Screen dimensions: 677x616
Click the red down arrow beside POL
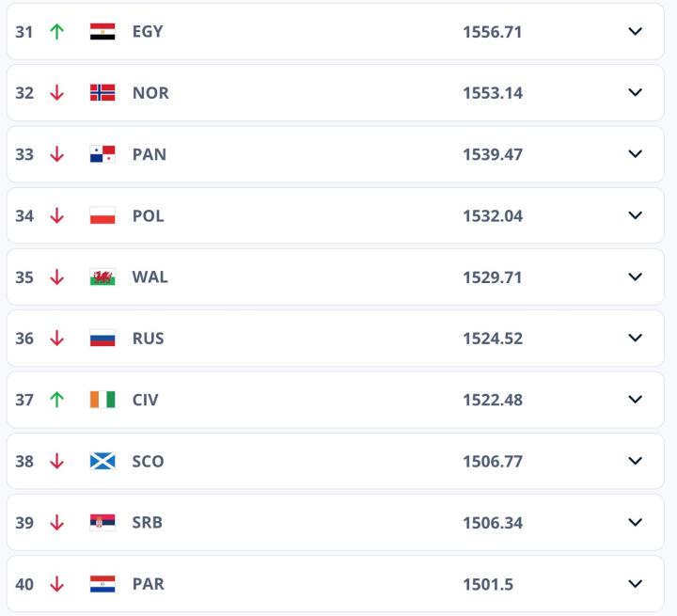tap(56, 215)
